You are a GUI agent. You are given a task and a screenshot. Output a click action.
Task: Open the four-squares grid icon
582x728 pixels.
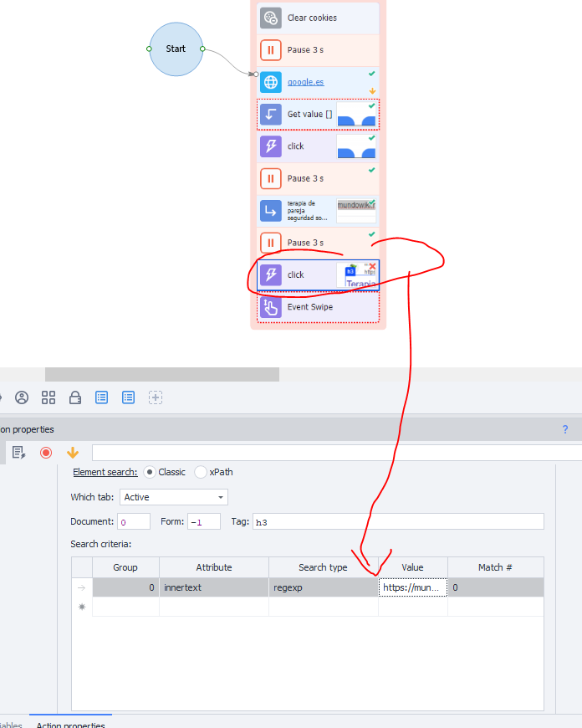pyautogui.click(x=48, y=397)
